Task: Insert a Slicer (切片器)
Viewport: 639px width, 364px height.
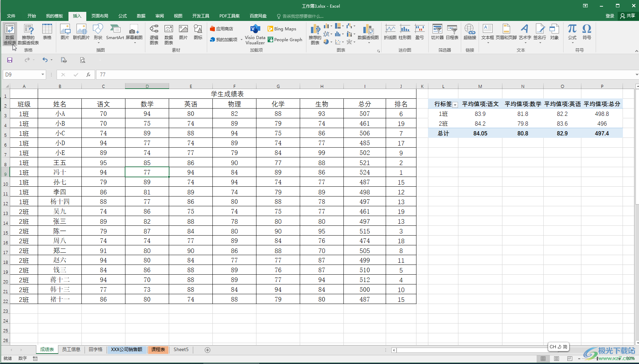Action: pos(437,32)
